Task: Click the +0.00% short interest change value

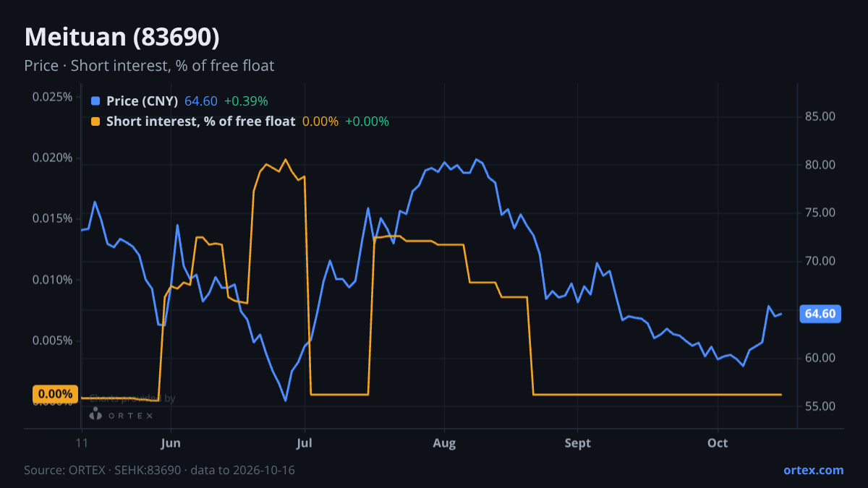Action: click(x=367, y=121)
